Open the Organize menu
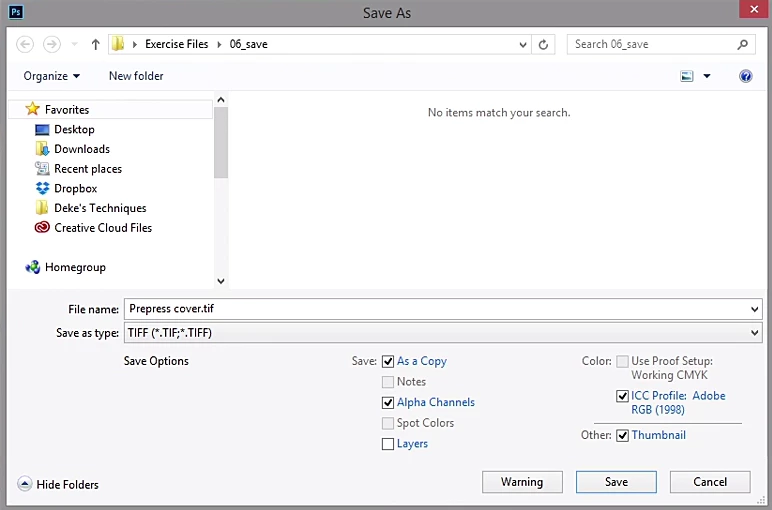772x510 pixels. 52,76
